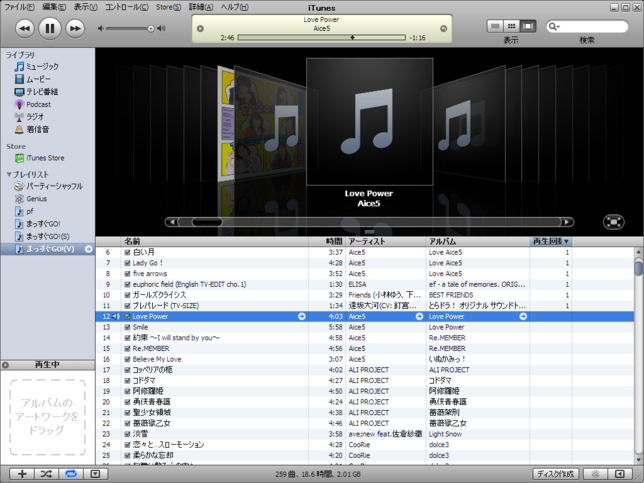Uncheck the checkbox for Lady Go！

[x=127, y=263]
